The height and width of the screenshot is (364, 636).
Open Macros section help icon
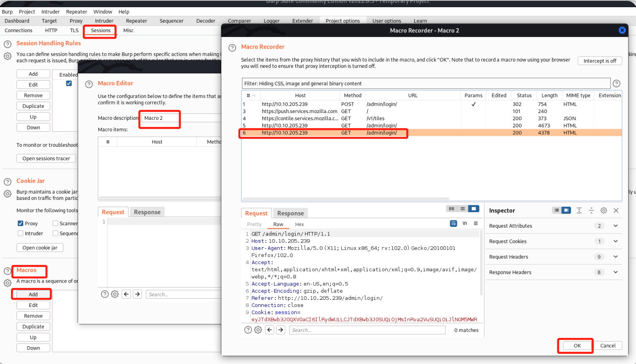[x=7, y=271]
